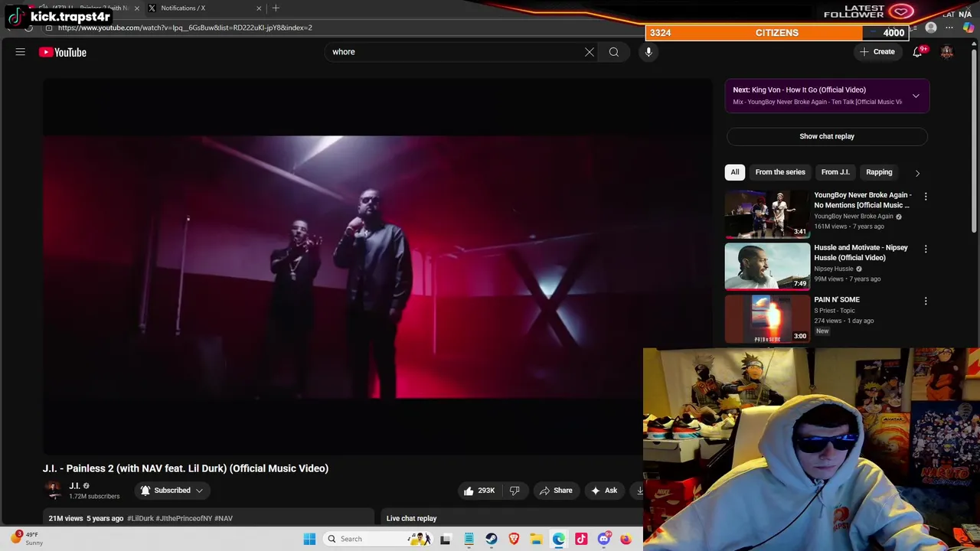
Task: Open the J.I. channel name link
Action: [x=74, y=486]
